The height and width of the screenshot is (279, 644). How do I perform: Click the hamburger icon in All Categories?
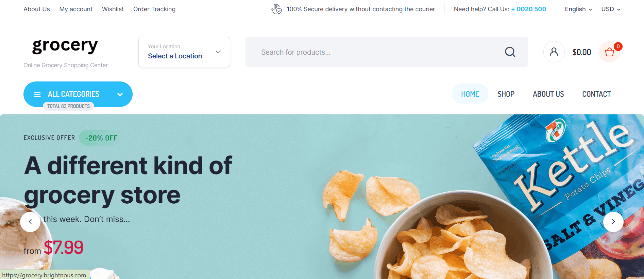[x=37, y=94]
